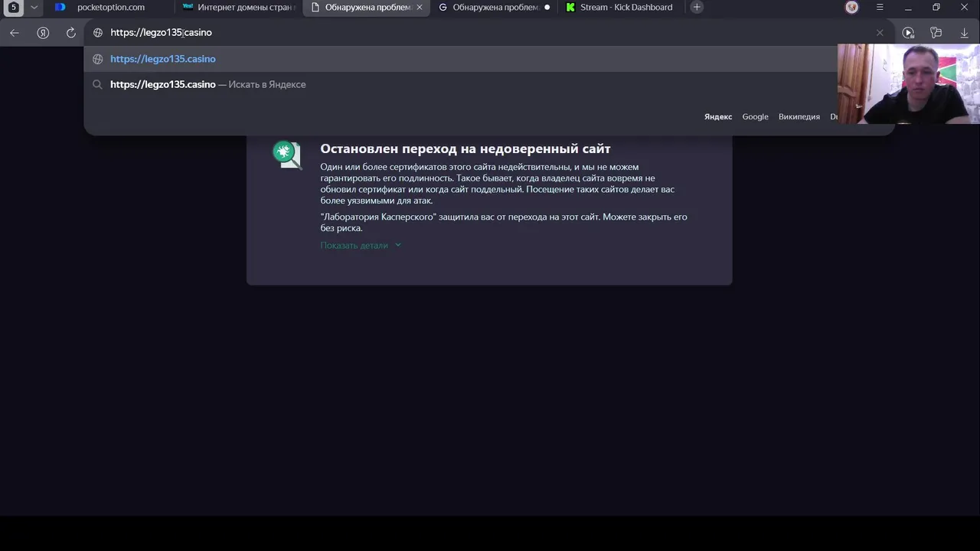Click the webcam overlay thumbnail
This screenshot has width=980, height=551.
(x=909, y=84)
